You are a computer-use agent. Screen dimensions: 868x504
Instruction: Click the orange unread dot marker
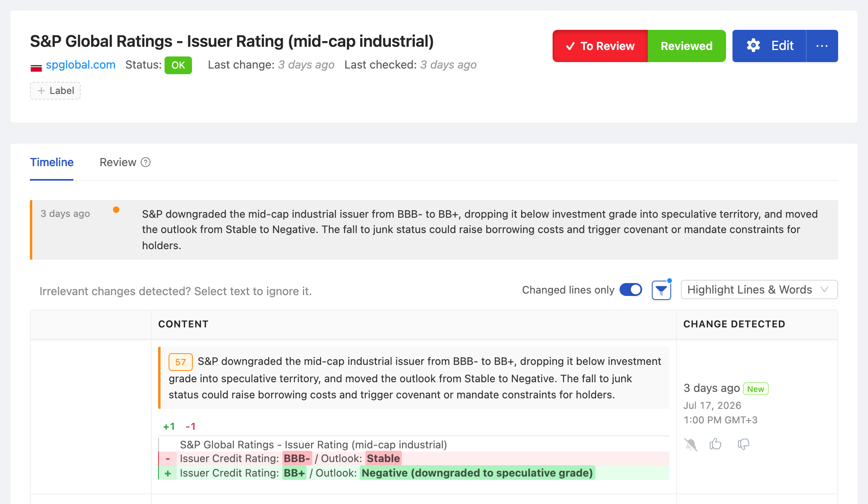coord(116,210)
